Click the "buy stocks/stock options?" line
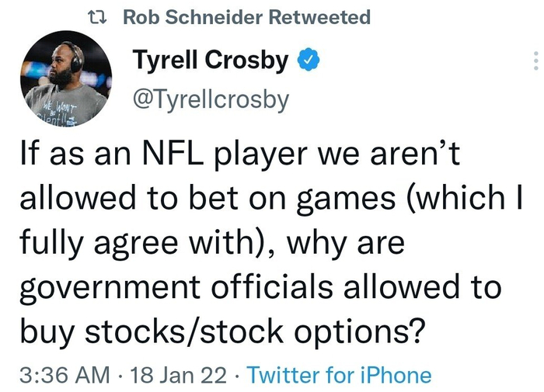The height and width of the screenshot is (392, 544). pos(221,332)
